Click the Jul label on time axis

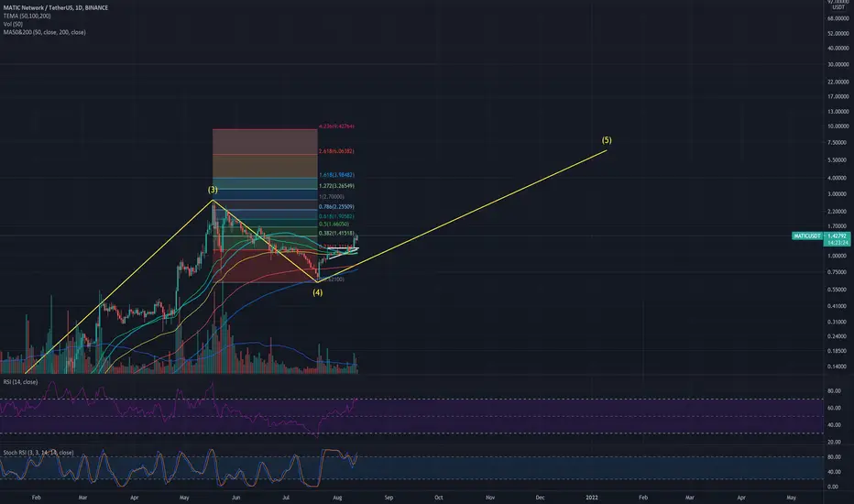pos(287,498)
